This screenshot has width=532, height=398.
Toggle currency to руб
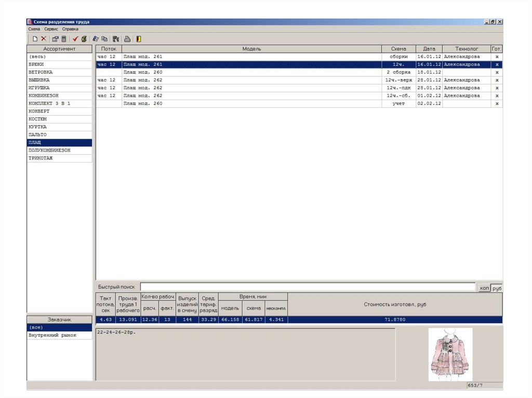click(x=497, y=287)
